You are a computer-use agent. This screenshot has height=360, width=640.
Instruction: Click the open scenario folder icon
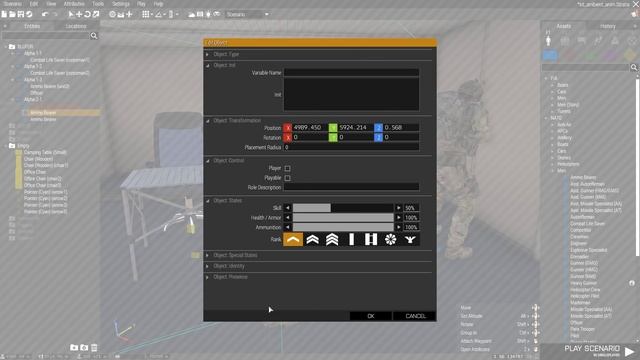tap(12, 14)
